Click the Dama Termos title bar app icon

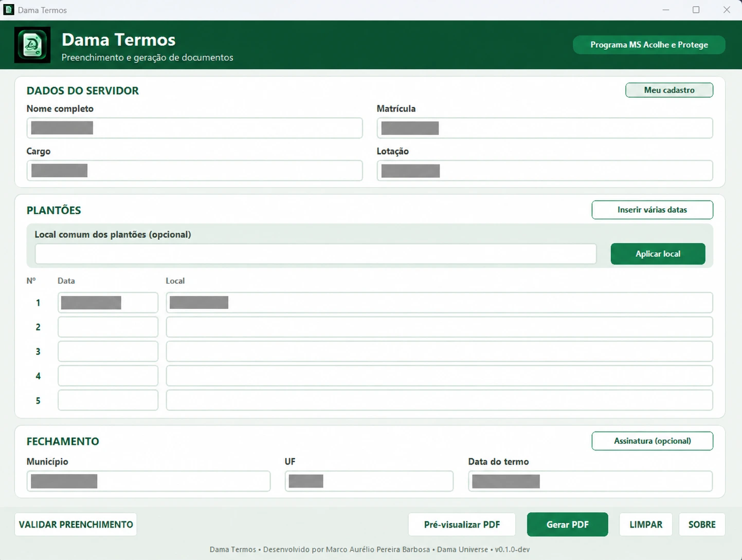(x=9, y=10)
